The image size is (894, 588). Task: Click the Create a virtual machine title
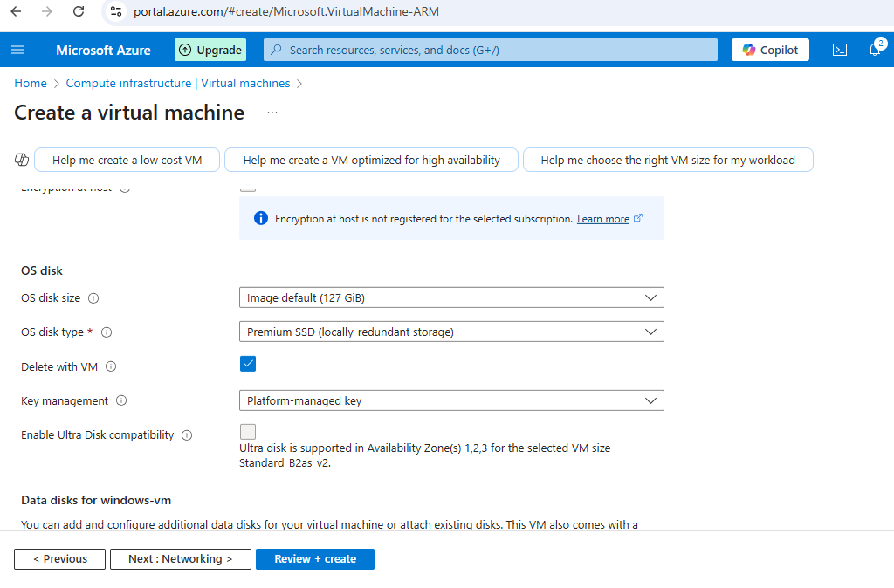129,113
